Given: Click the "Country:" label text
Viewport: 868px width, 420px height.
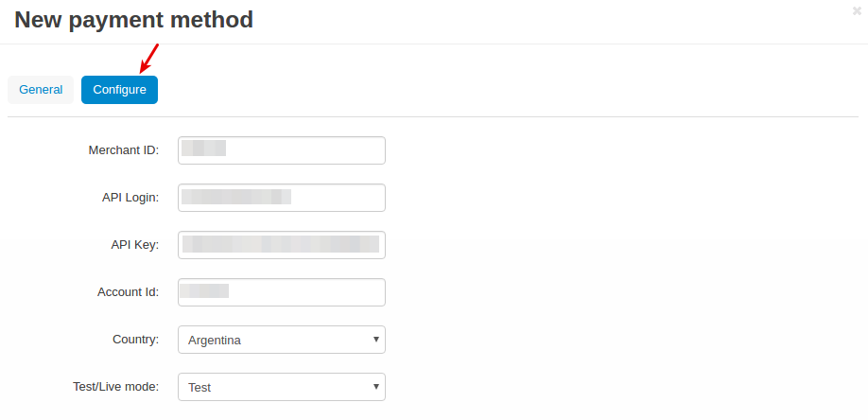Looking at the screenshot, I should tap(135, 339).
